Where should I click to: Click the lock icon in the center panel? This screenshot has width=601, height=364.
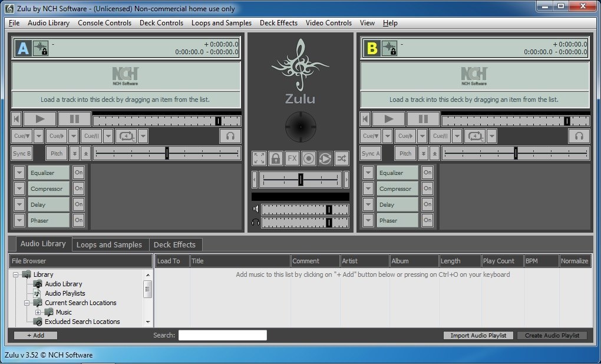[275, 158]
